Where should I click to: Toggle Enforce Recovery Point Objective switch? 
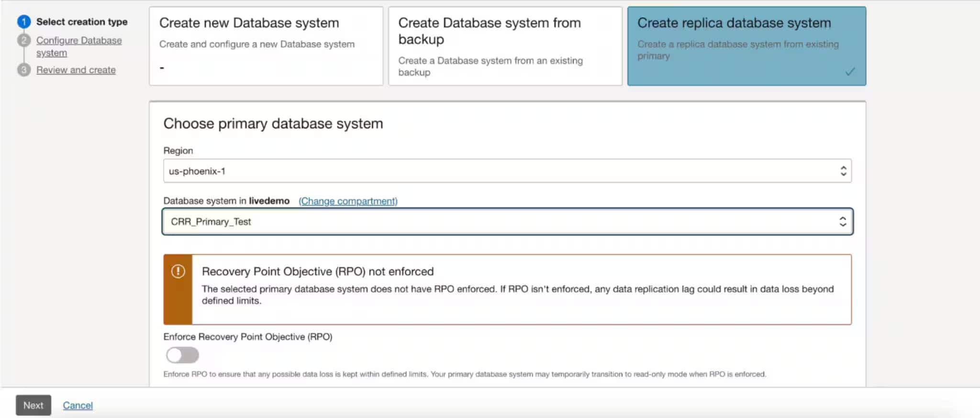pos(182,355)
